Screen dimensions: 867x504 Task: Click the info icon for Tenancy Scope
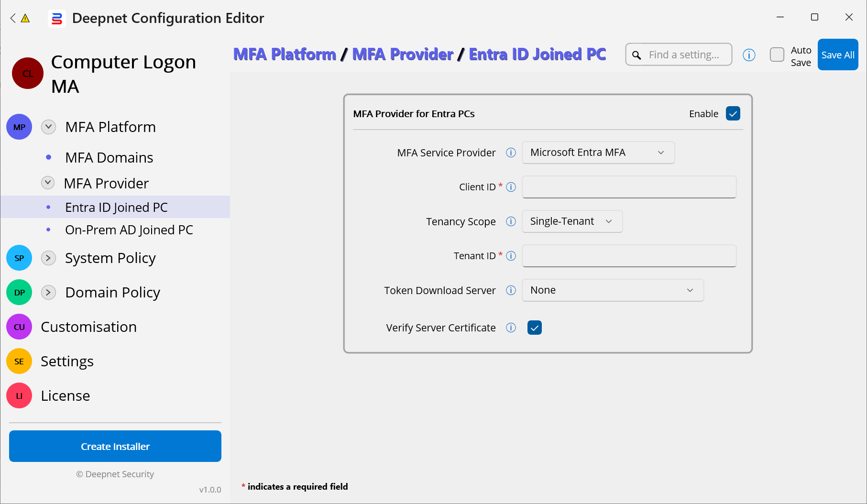511,221
